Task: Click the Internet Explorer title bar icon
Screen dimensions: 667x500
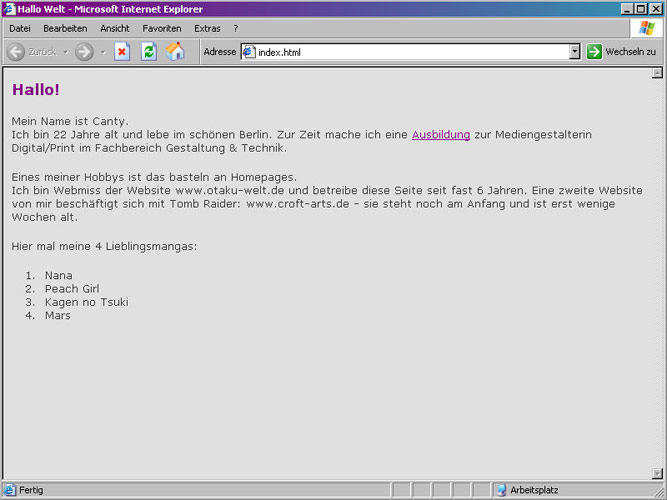Action: (9, 9)
